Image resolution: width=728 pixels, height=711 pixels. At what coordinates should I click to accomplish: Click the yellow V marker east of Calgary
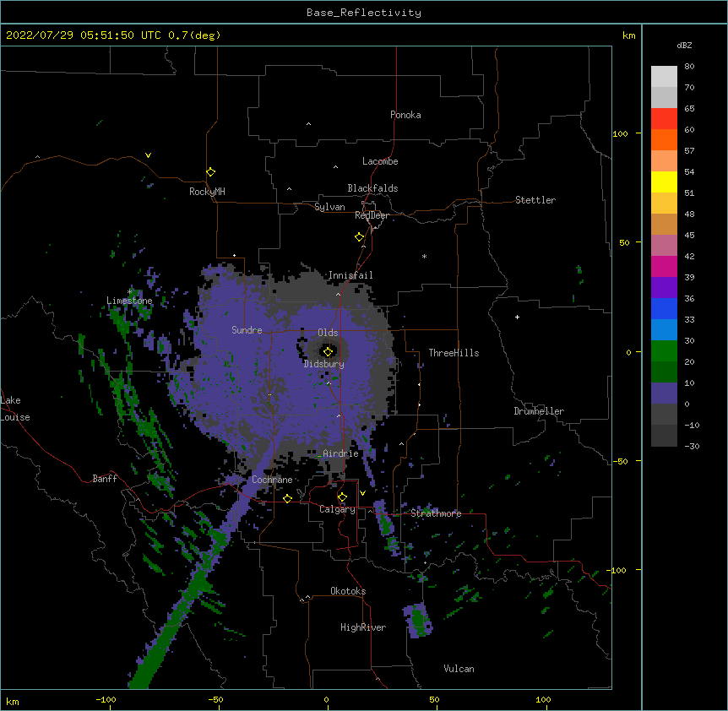click(x=362, y=493)
